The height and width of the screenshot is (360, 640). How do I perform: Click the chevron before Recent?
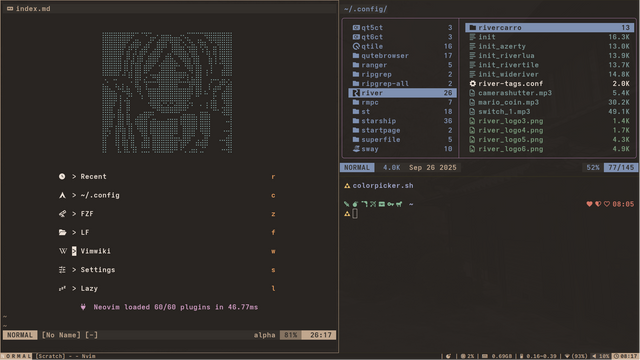point(74,176)
